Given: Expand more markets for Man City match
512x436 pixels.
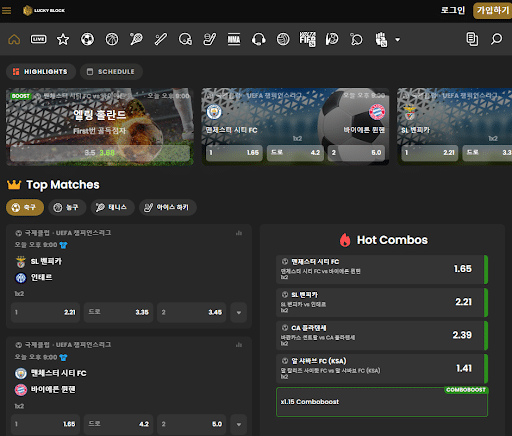Looking at the screenshot, I should coord(239,424).
